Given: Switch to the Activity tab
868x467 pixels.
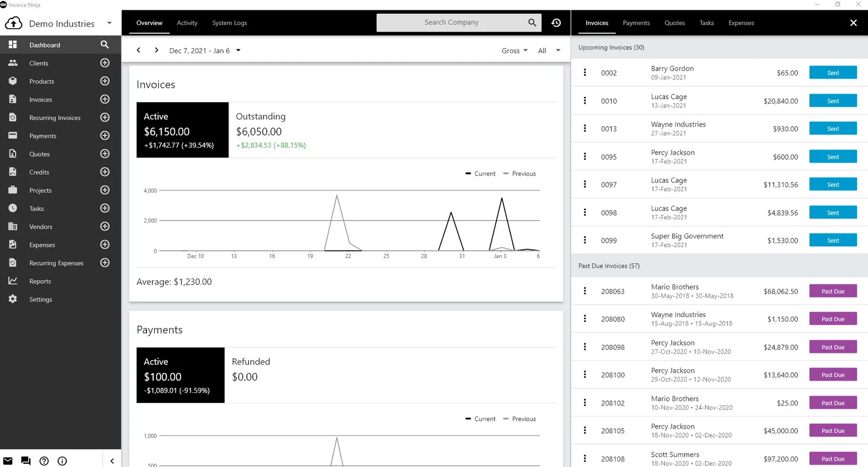Looking at the screenshot, I should click(187, 23).
